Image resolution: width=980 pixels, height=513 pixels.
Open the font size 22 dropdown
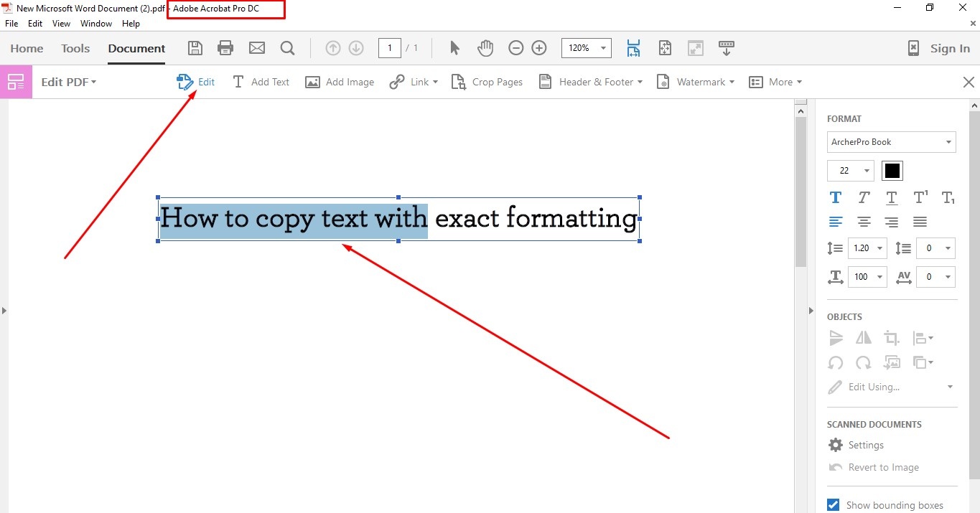coord(850,171)
